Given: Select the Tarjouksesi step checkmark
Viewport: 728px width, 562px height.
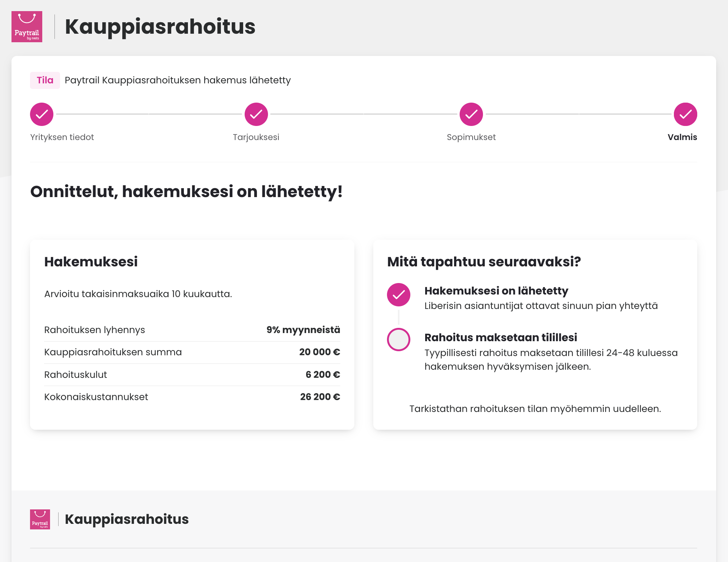Looking at the screenshot, I should 256,114.
